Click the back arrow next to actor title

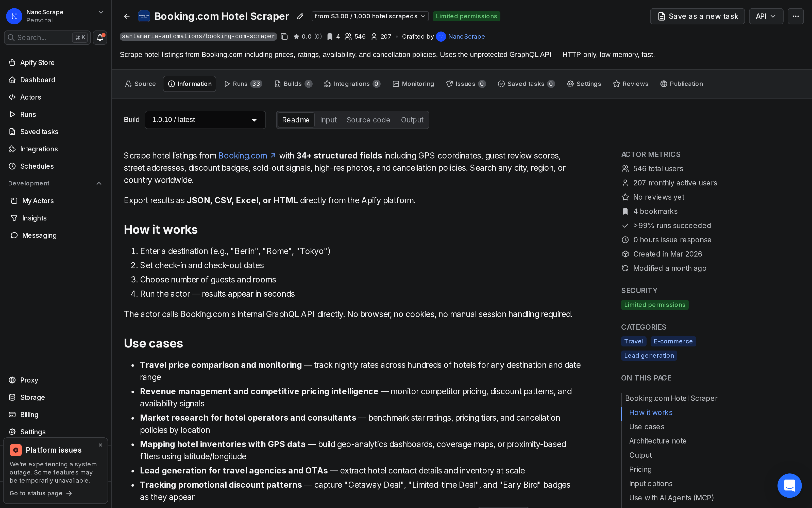(x=127, y=16)
